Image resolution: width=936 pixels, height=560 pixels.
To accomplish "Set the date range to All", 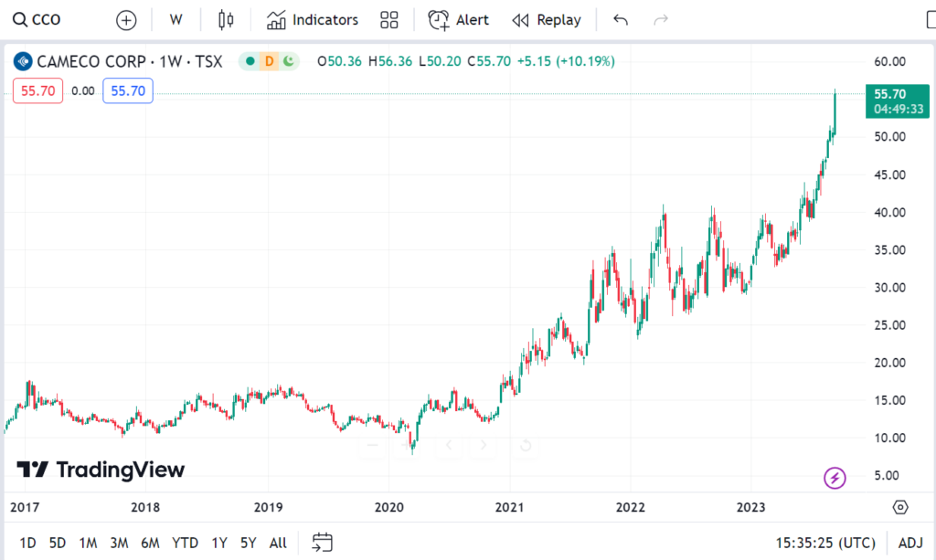I will pyautogui.click(x=278, y=543).
